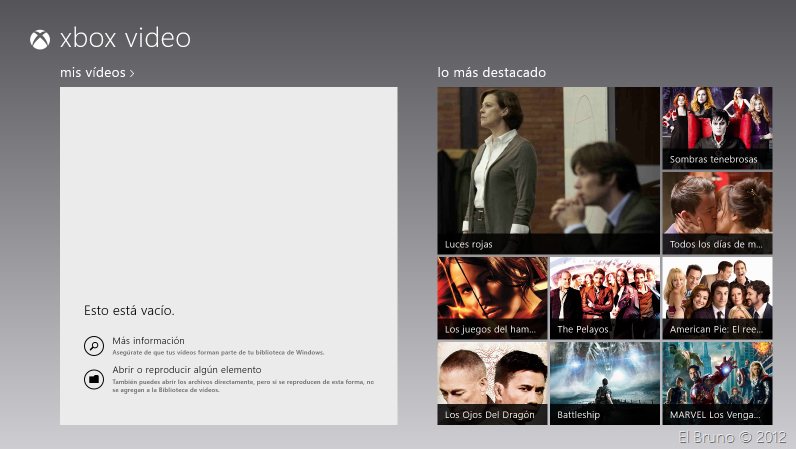Click the mis vídeos heading text

coord(92,73)
